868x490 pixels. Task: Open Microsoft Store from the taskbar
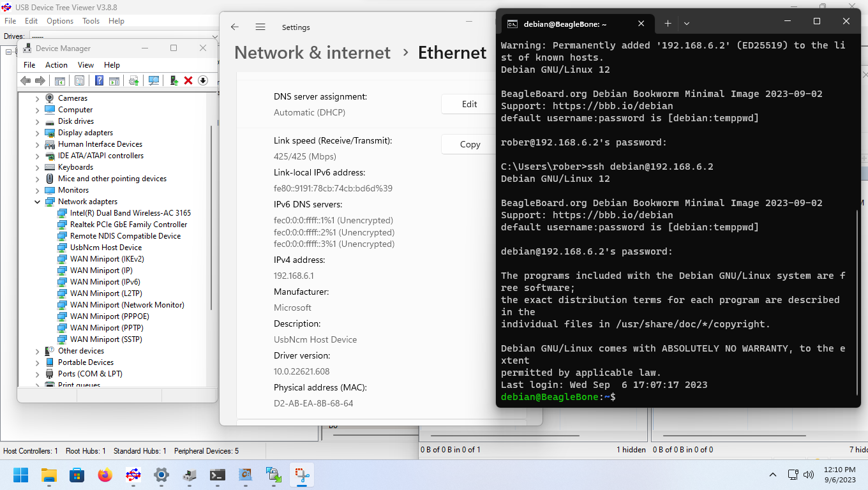(x=77, y=475)
